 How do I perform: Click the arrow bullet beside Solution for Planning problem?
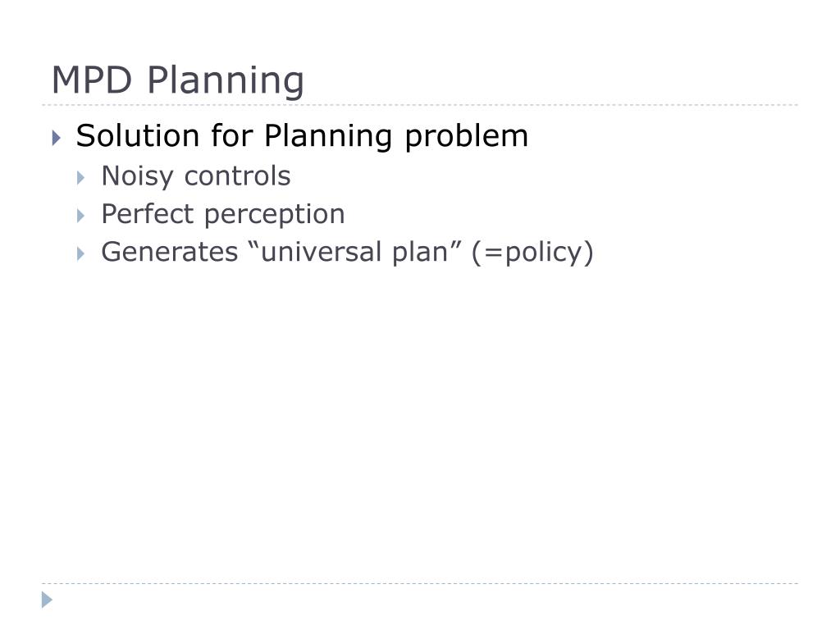pyautogui.click(x=57, y=138)
